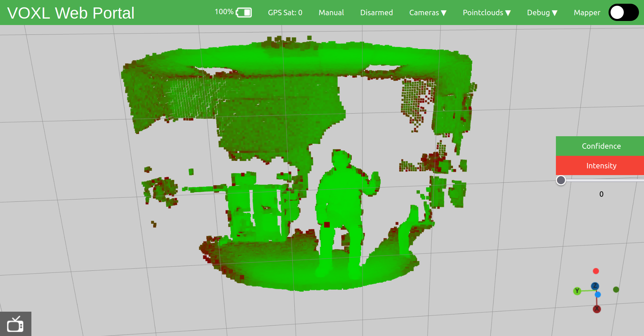Expand the Pointclouds dropdown
The height and width of the screenshot is (336, 644).
point(486,13)
